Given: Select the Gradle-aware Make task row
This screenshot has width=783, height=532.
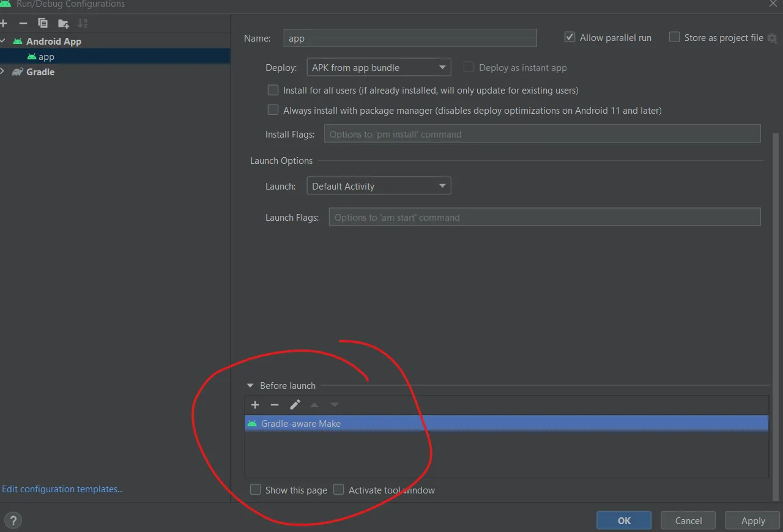Looking at the screenshot, I should pos(506,423).
